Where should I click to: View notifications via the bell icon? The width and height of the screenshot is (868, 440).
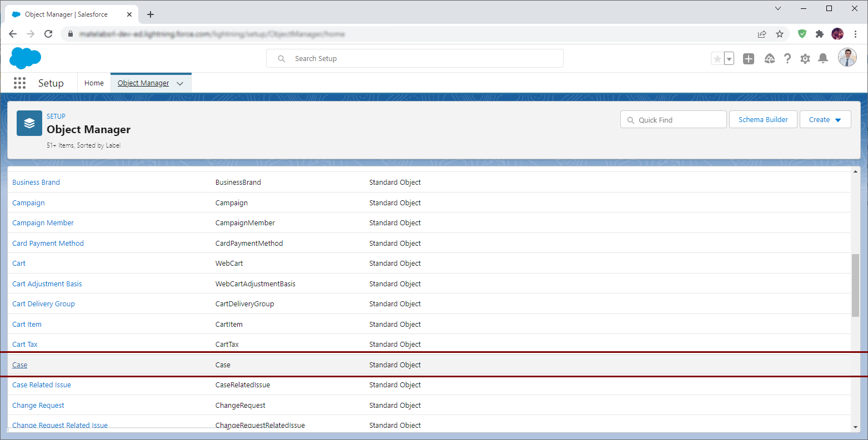(823, 58)
